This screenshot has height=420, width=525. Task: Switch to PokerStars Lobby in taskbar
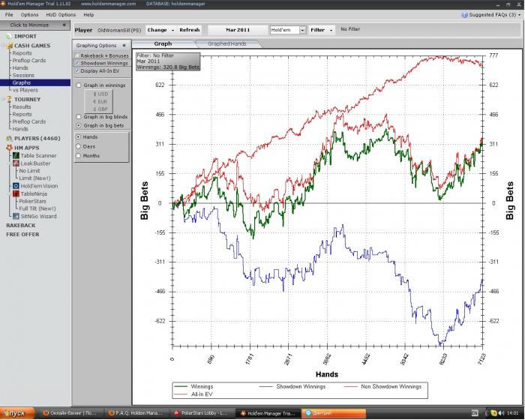(200, 413)
